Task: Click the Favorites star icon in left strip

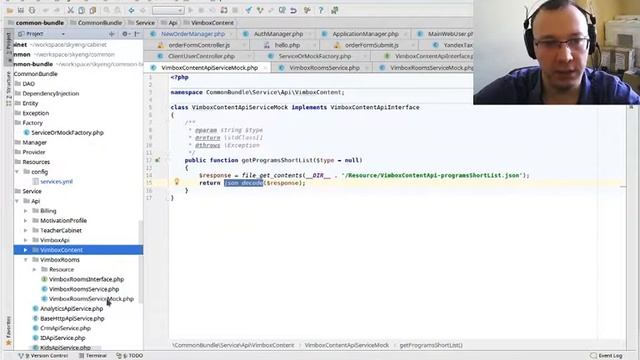Action: point(8,342)
